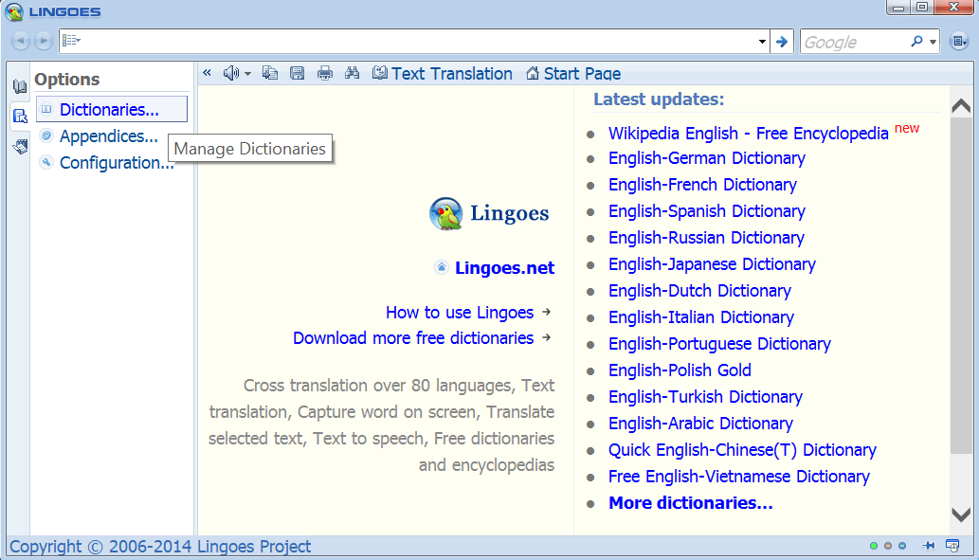
Task: Open the English-Dutch Dictionary link
Action: coord(700,291)
